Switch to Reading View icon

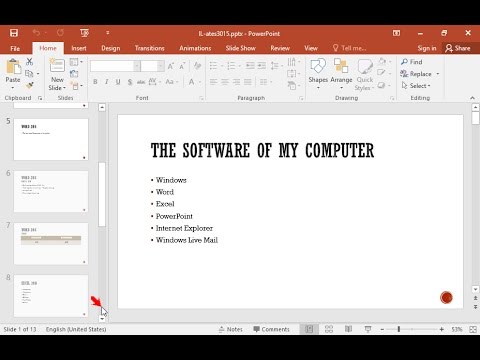pos(348,329)
